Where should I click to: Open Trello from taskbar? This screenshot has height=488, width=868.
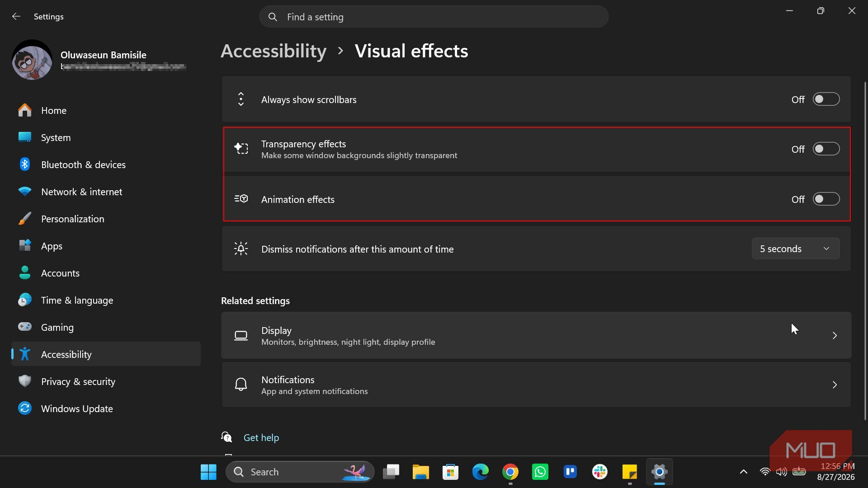pyautogui.click(x=570, y=472)
